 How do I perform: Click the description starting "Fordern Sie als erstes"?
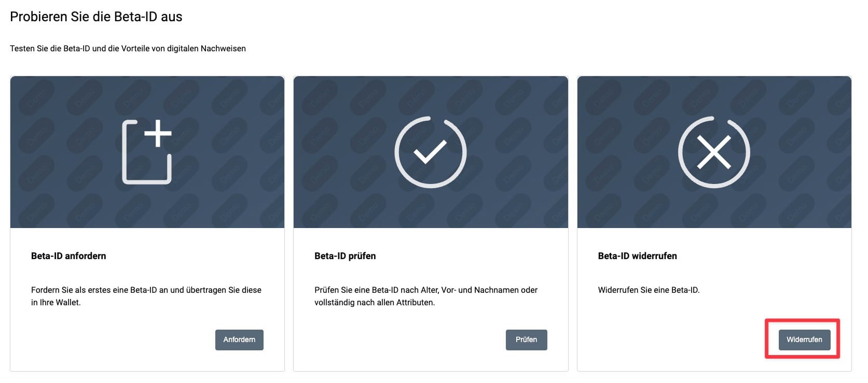[x=146, y=290]
